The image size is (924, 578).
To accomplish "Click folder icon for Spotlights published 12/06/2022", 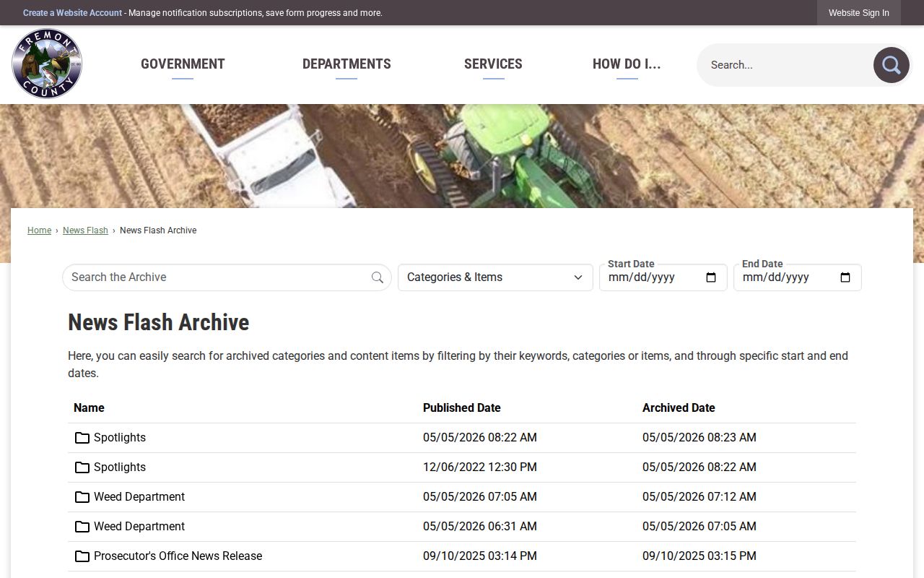I will 82,467.
